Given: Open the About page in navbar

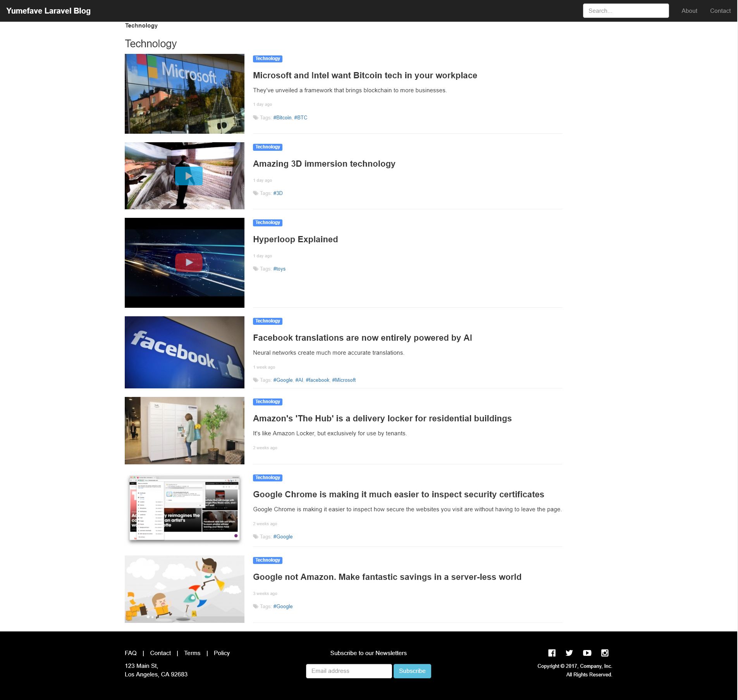Looking at the screenshot, I should click(x=689, y=11).
